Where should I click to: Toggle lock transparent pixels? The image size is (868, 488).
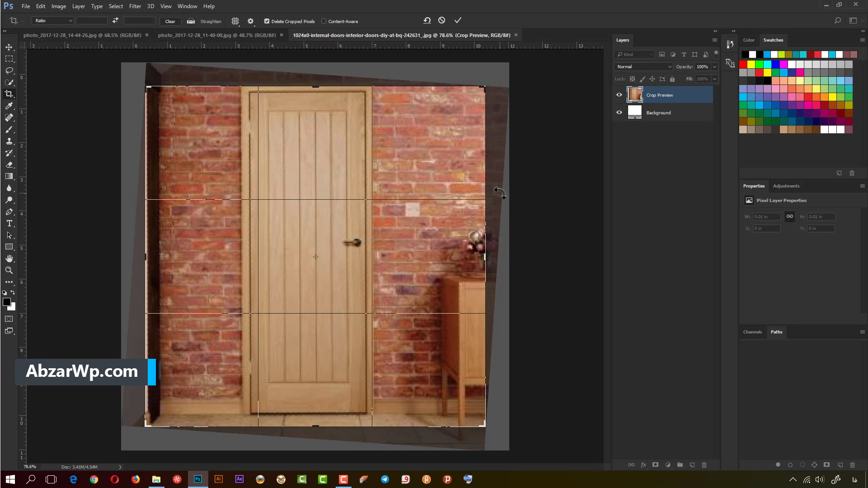pos(632,79)
